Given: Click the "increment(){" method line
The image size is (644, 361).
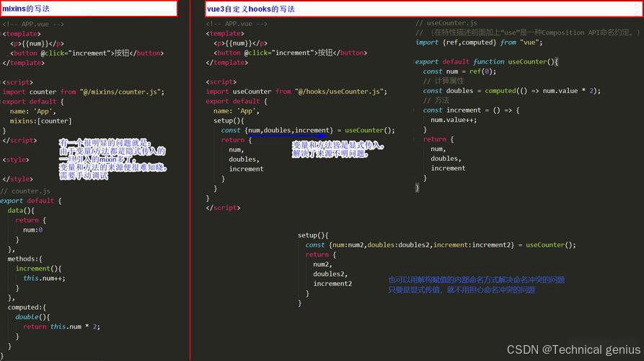Looking at the screenshot, I should (39, 269).
